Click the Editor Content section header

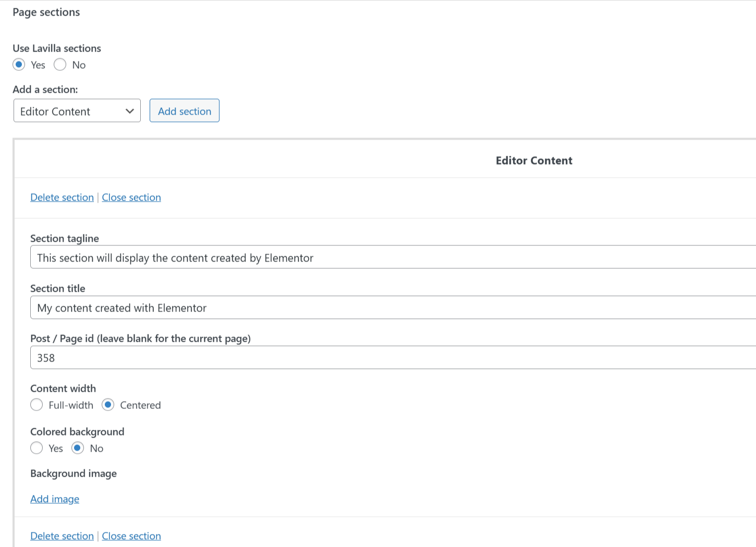[x=533, y=160]
